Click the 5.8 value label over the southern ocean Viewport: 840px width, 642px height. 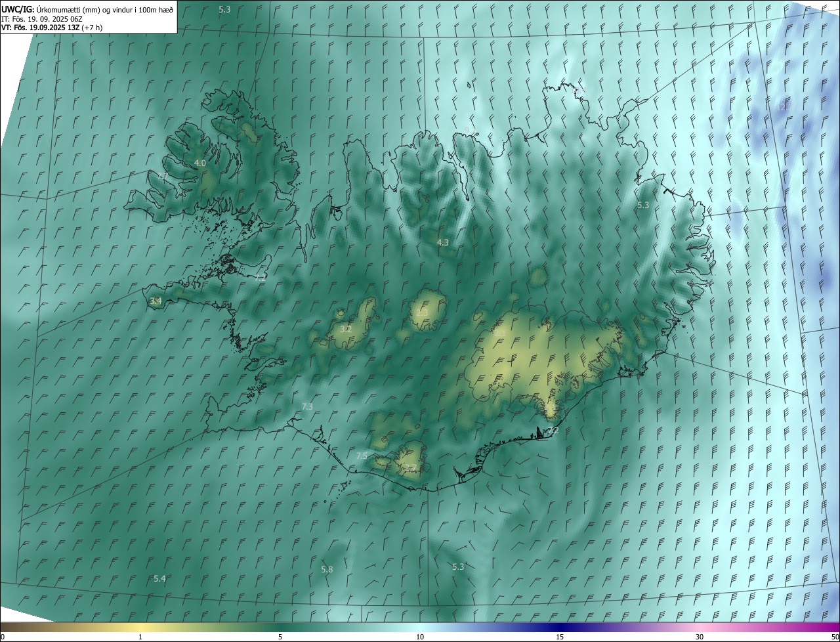click(x=327, y=569)
